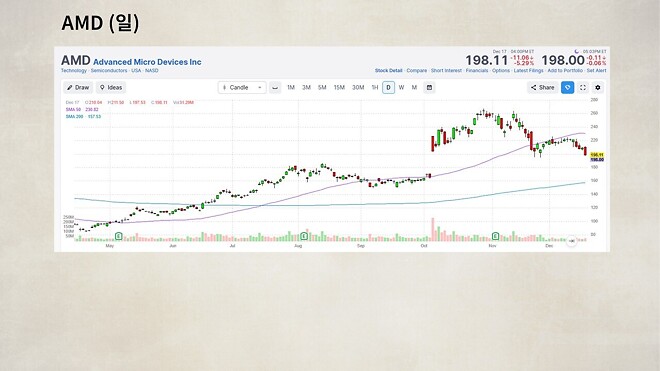Select the 1H interval

[375, 88]
